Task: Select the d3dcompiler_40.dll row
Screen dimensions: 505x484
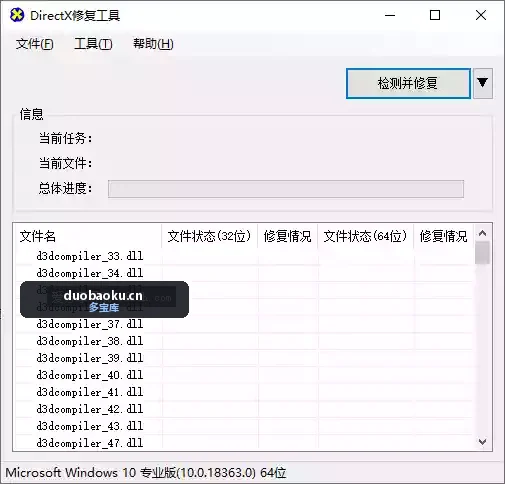Action: [244, 375]
